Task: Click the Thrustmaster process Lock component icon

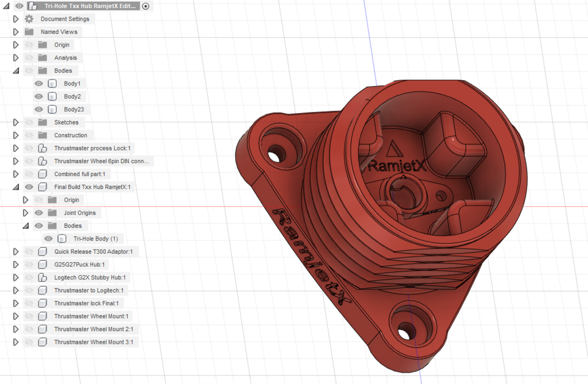Action: pyautogui.click(x=42, y=148)
